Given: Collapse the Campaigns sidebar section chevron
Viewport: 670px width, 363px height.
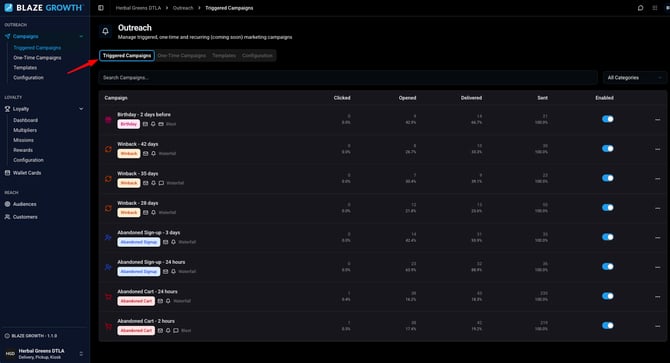Looking at the screenshot, I should [81, 36].
